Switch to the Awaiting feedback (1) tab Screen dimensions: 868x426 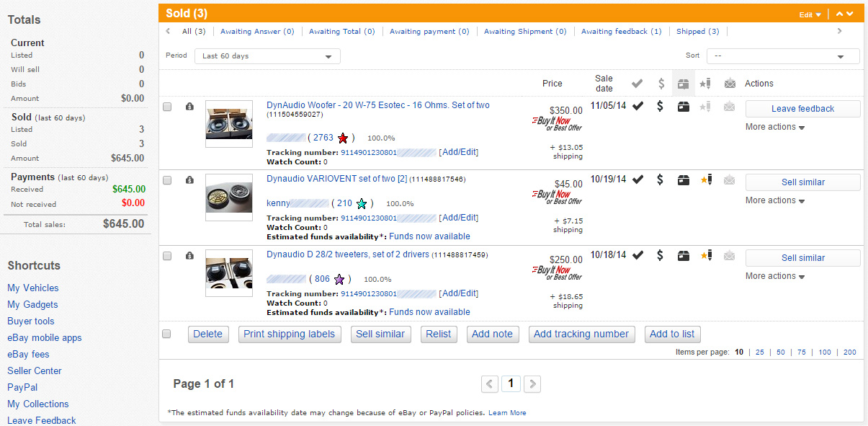[x=621, y=32]
